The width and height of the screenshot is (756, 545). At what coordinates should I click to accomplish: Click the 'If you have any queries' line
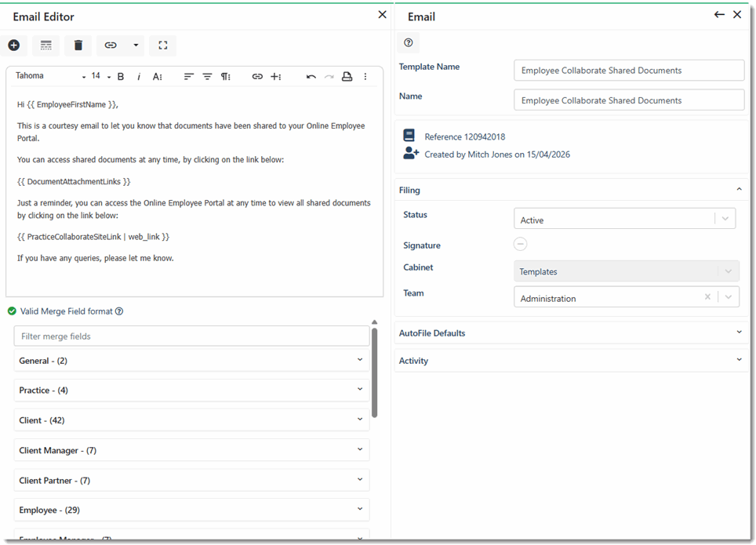[96, 258]
